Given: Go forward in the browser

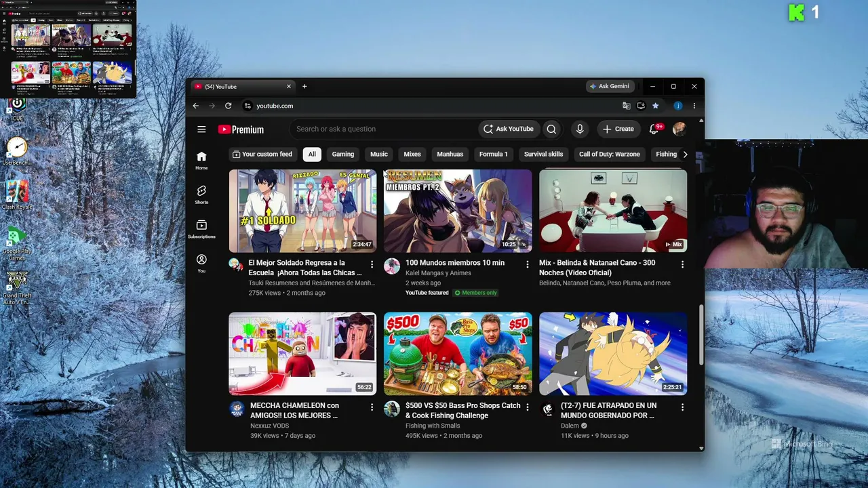Looking at the screenshot, I should 212,106.
